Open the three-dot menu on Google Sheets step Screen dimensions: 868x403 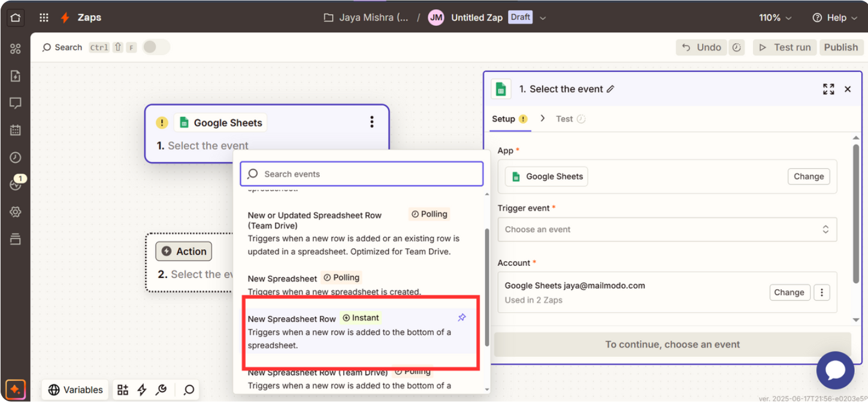(372, 122)
